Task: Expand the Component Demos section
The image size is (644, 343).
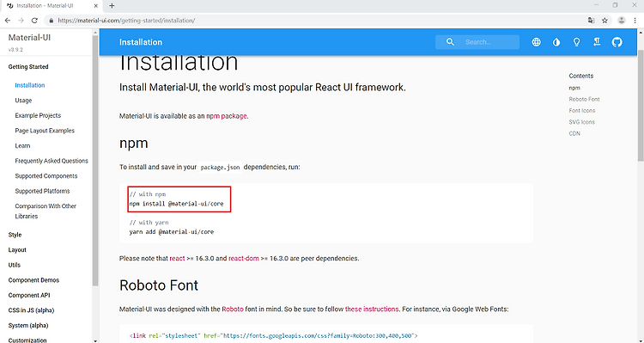Action: click(33, 280)
